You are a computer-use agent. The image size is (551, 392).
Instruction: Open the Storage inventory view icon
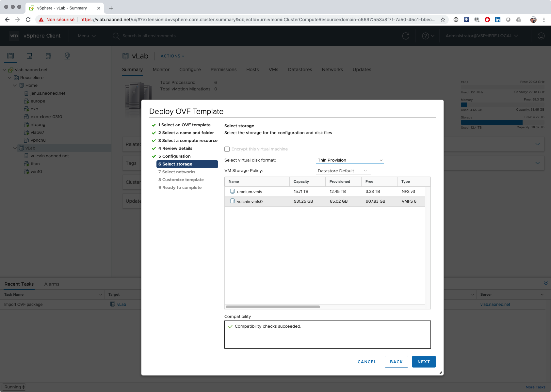pyautogui.click(x=48, y=56)
